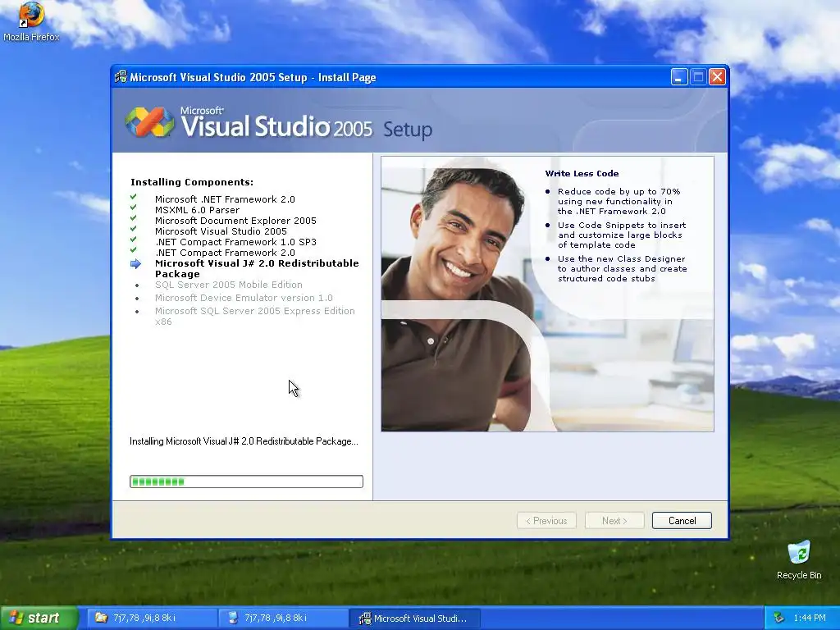Select Microsoft .NET Framework 2.0 list entry

point(225,199)
